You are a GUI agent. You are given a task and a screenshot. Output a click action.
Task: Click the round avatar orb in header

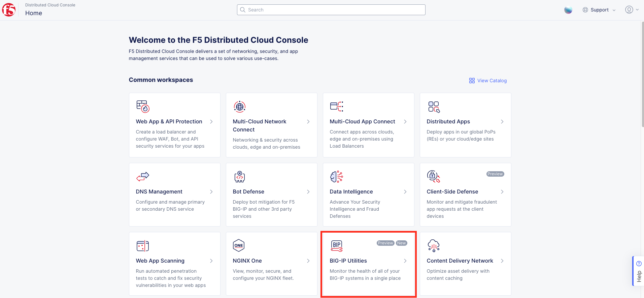coord(568,10)
